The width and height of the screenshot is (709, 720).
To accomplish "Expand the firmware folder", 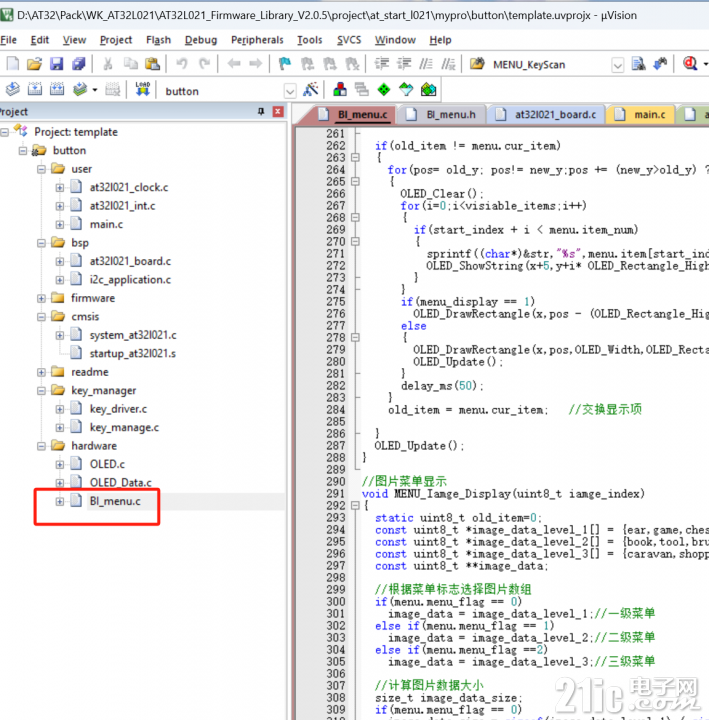I will [41, 298].
